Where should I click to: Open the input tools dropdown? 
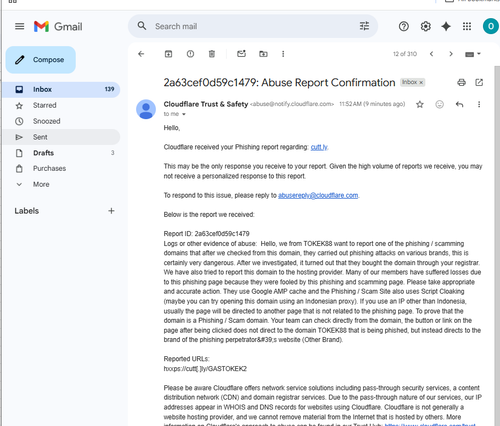473,54
